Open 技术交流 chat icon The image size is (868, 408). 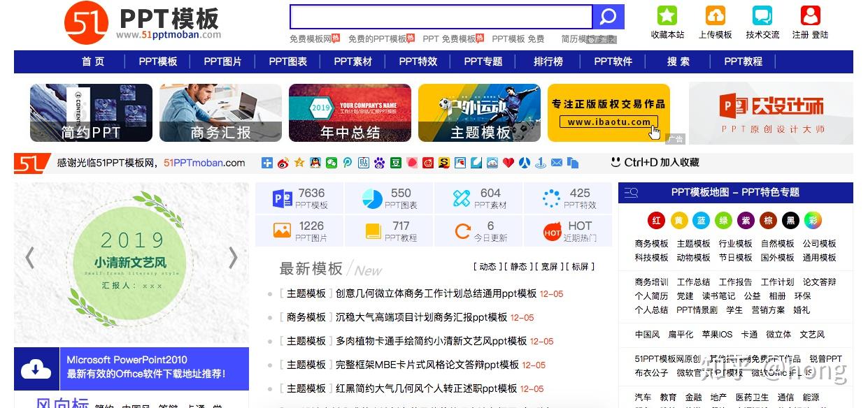click(x=762, y=14)
